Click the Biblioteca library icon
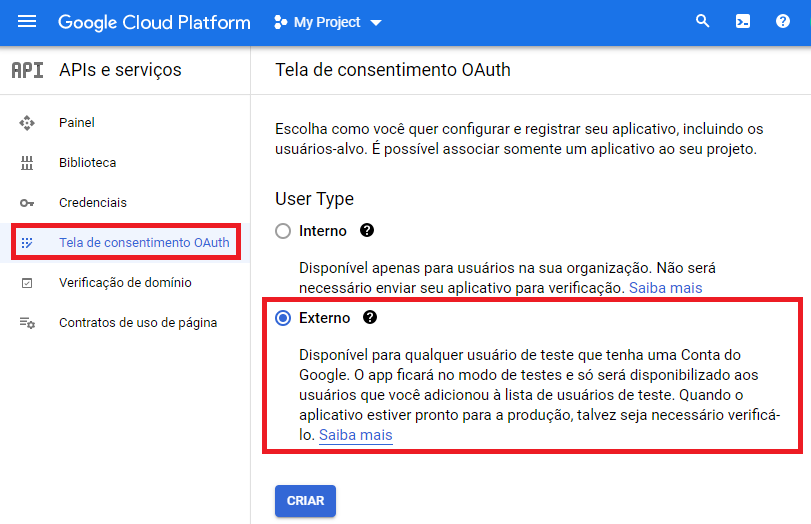The height and width of the screenshot is (524, 811). click(x=27, y=163)
